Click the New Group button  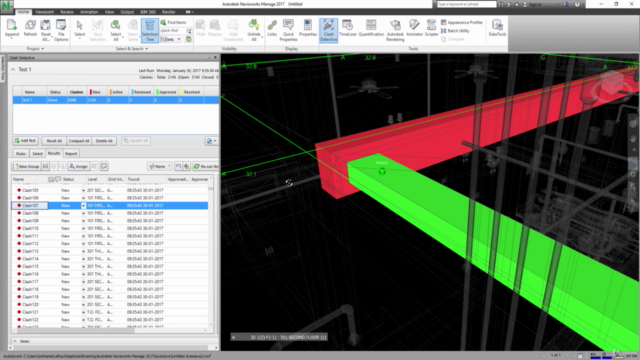click(26, 167)
